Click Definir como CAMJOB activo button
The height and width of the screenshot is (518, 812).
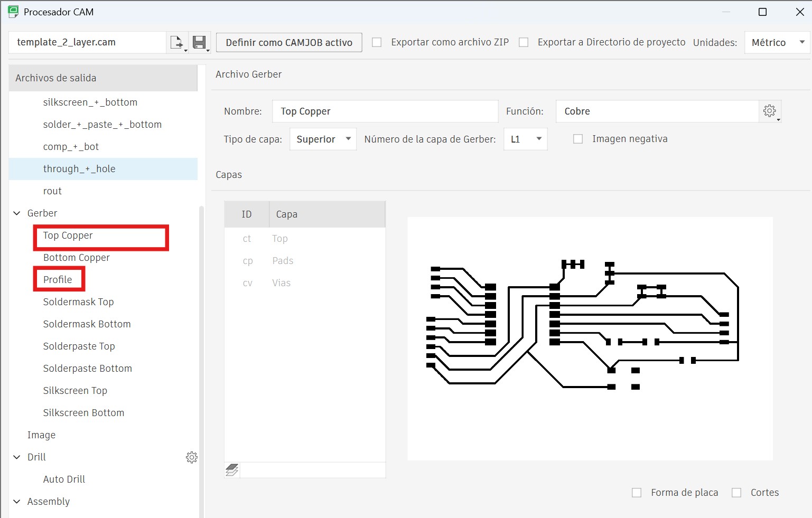289,42
